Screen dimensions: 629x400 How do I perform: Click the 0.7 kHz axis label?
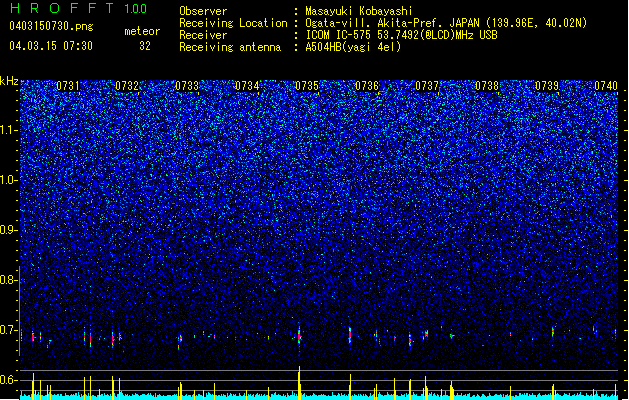coord(9,330)
